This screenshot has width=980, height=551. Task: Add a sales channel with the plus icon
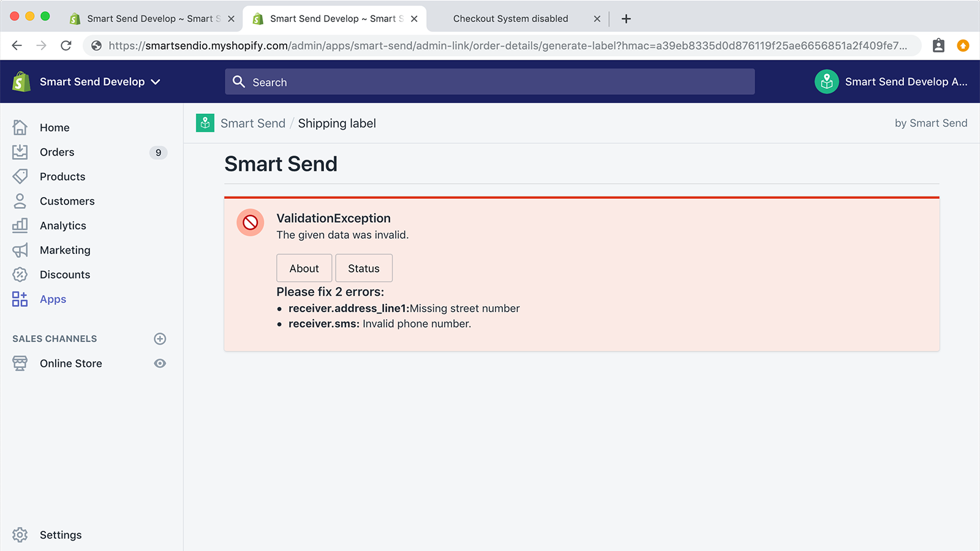(160, 339)
